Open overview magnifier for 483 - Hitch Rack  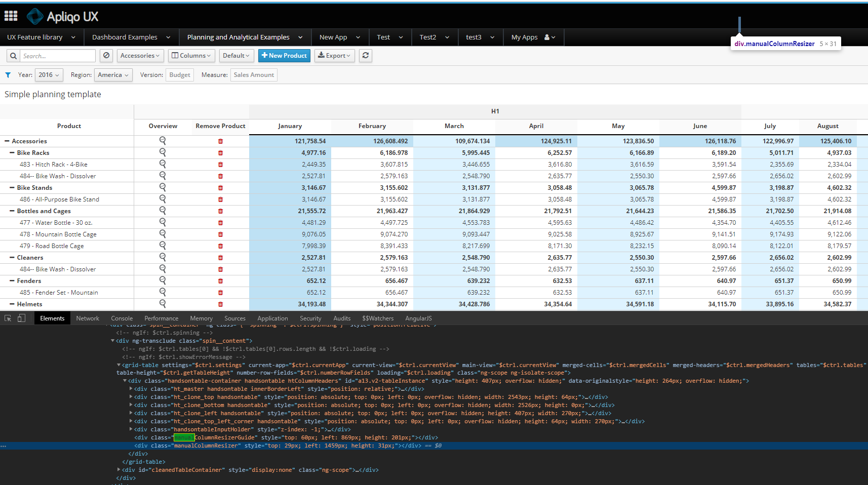pos(163,164)
